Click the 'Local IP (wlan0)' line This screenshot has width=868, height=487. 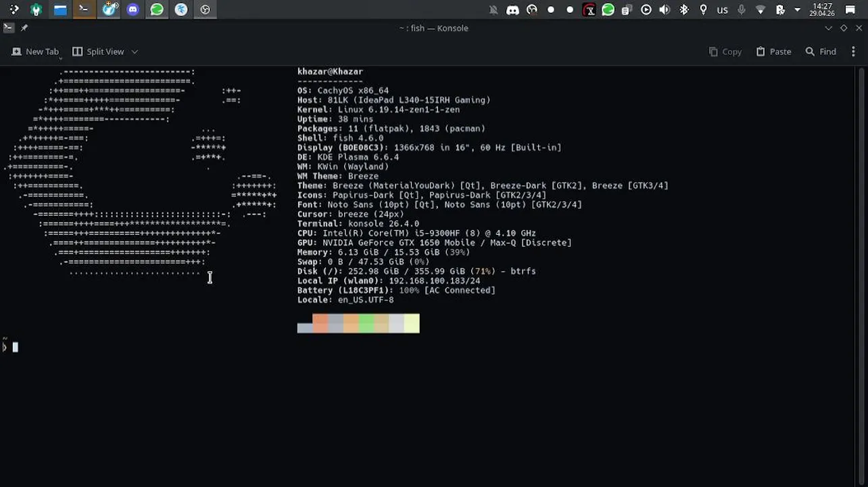[x=389, y=281]
